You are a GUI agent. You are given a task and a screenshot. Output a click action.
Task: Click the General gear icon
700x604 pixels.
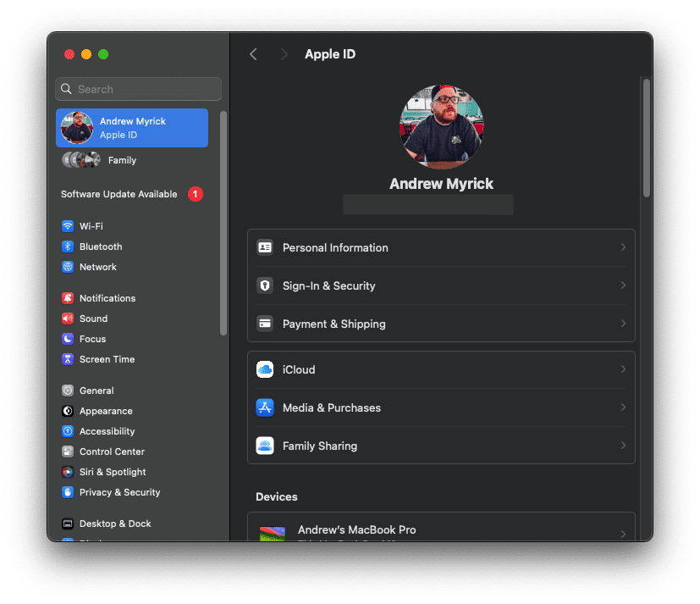click(68, 391)
